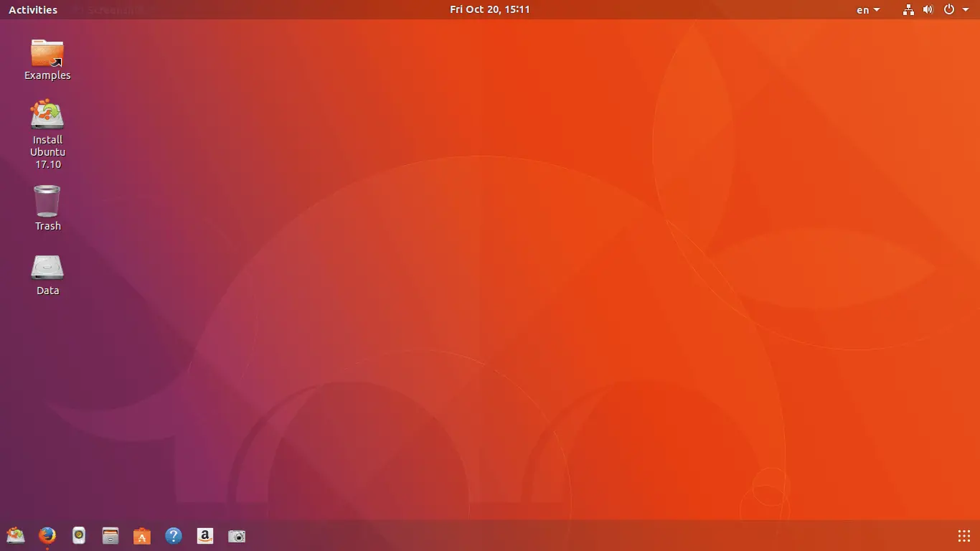The image size is (980, 551).
Task: Open Ubuntu Software store icon
Action: coord(142,536)
